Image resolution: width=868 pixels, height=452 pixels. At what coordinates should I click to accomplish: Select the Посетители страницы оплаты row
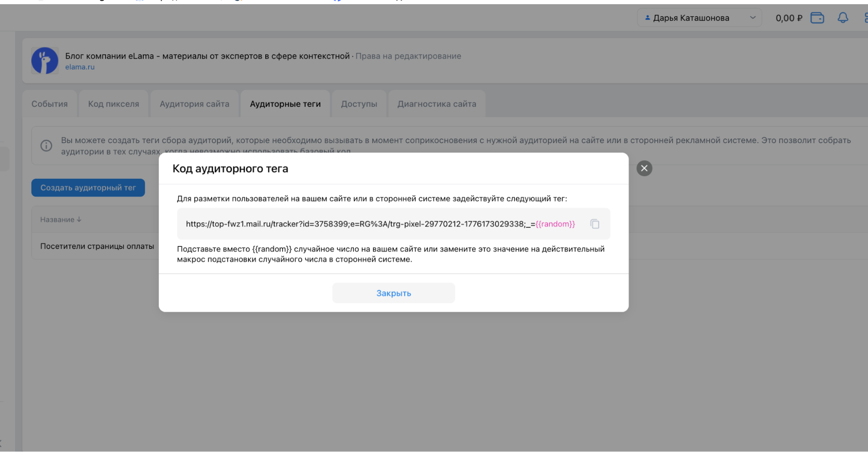pos(97,246)
